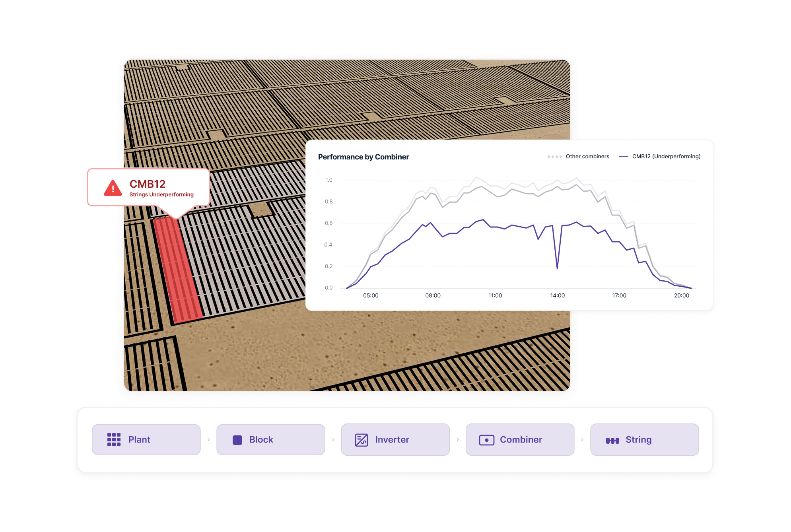Click the chevron between Combiner and String

[x=582, y=440]
